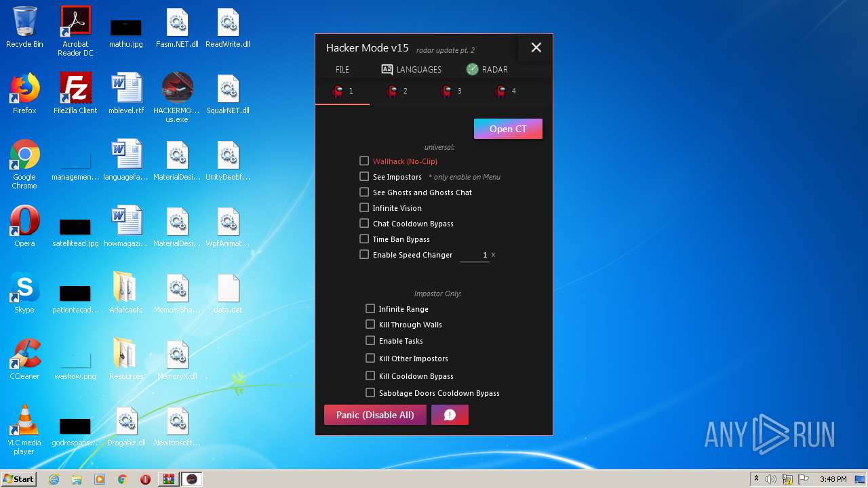
Task: Select the mblevel.rtf document
Action: [126, 94]
